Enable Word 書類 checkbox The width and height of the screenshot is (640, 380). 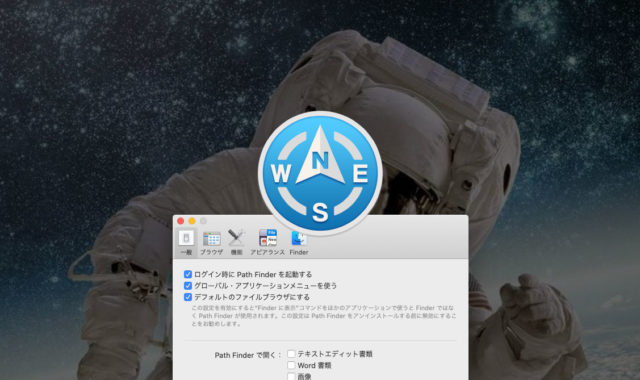click(291, 365)
